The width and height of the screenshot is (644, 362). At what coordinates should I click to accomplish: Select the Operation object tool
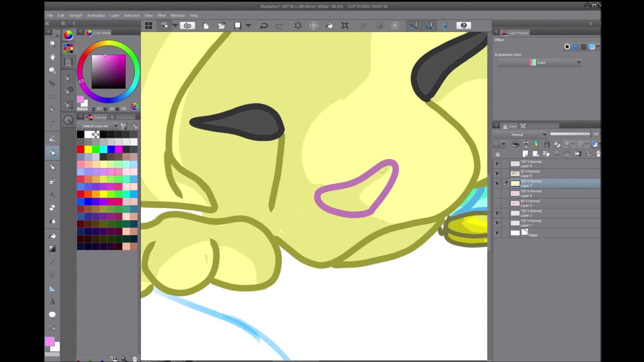[x=52, y=70]
